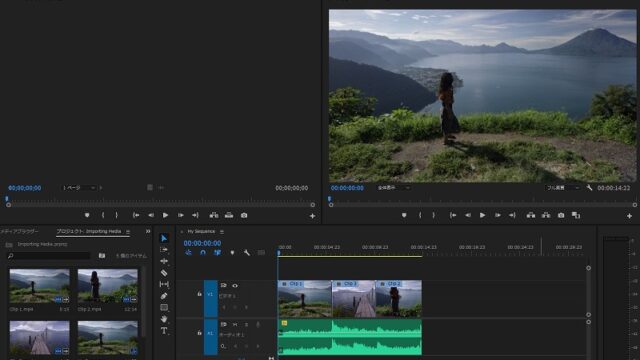Switch to Media Browser tab
Viewport: 640px width, 360px height.
pyautogui.click(x=19, y=231)
